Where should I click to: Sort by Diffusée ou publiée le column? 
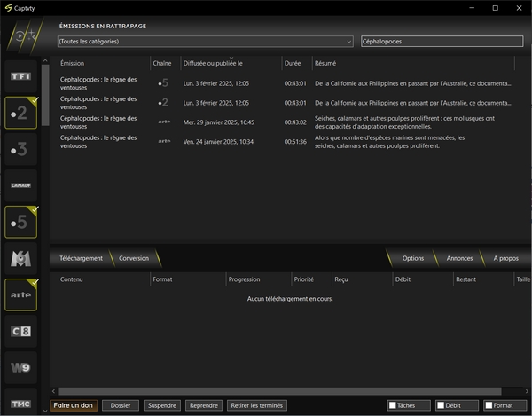click(x=213, y=64)
